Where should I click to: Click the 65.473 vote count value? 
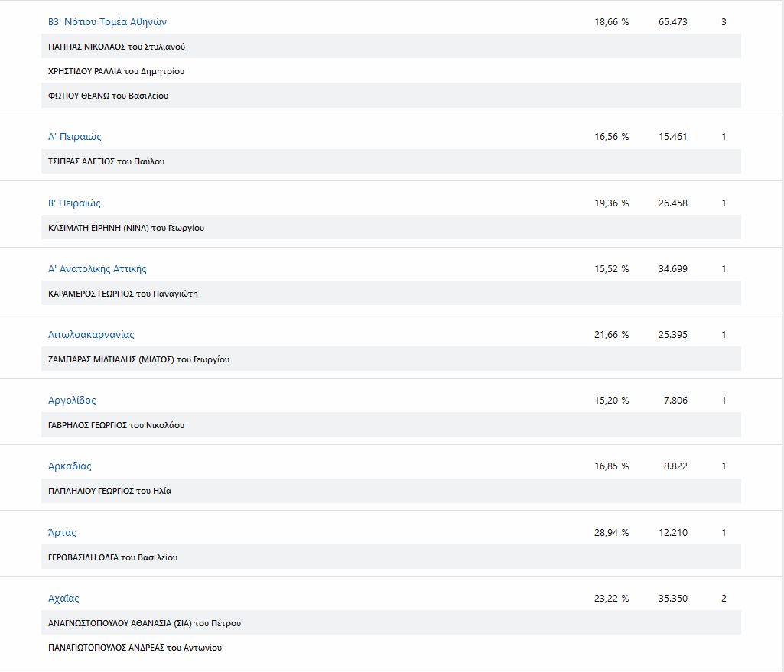672,22
